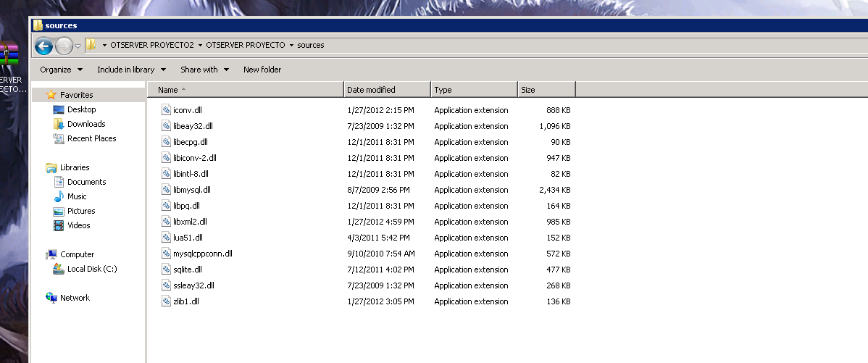Image resolution: width=868 pixels, height=363 pixels.
Task: Select the libiconv-2.dll file icon
Action: pyautogui.click(x=166, y=158)
